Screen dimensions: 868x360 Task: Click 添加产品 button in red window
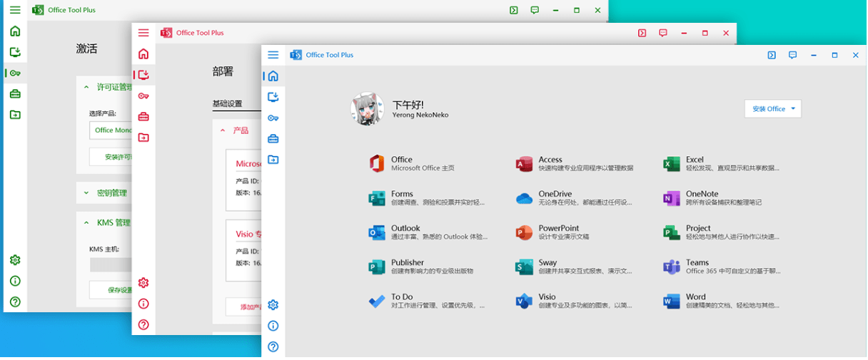pyautogui.click(x=243, y=307)
